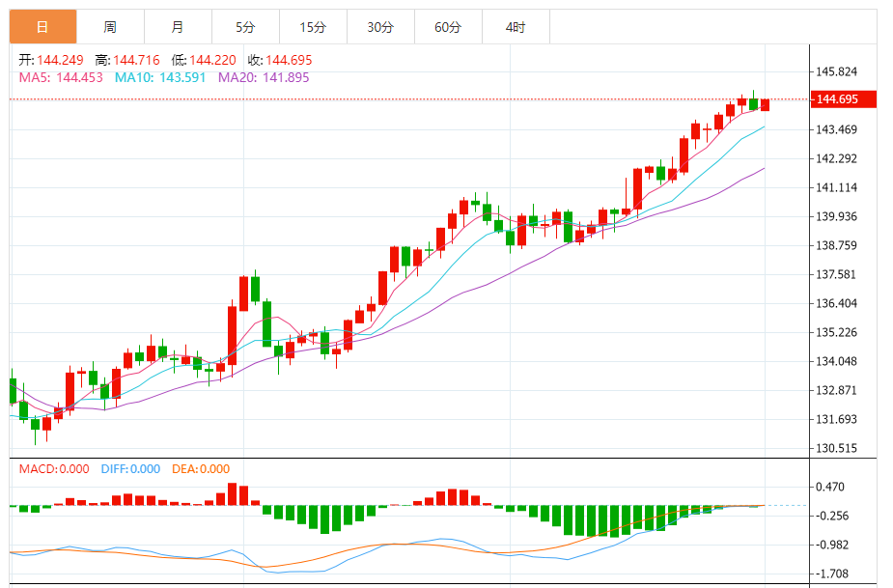The height and width of the screenshot is (588, 893).
Task: Click the 135.226 price axis label
Action: click(x=836, y=332)
